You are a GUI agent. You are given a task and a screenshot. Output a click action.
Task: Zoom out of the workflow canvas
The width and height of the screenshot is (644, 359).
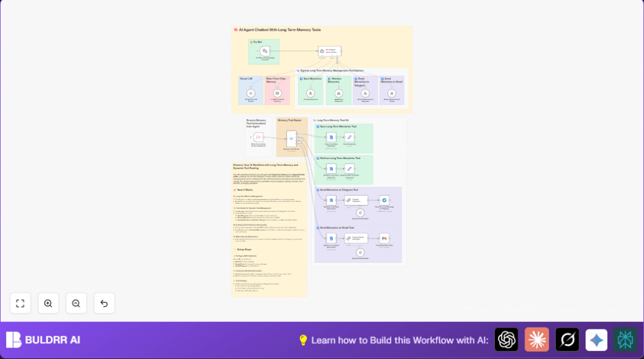[76, 303]
